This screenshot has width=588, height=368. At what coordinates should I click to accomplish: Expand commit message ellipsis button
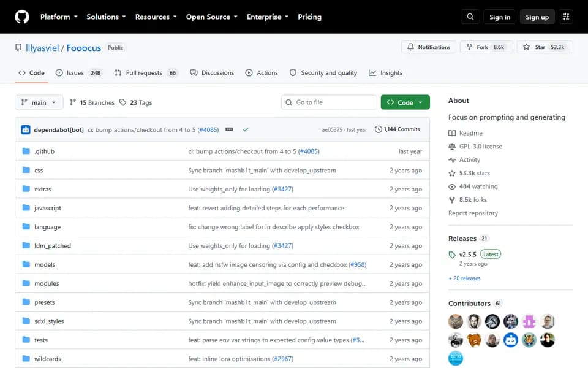tap(229, 129)
